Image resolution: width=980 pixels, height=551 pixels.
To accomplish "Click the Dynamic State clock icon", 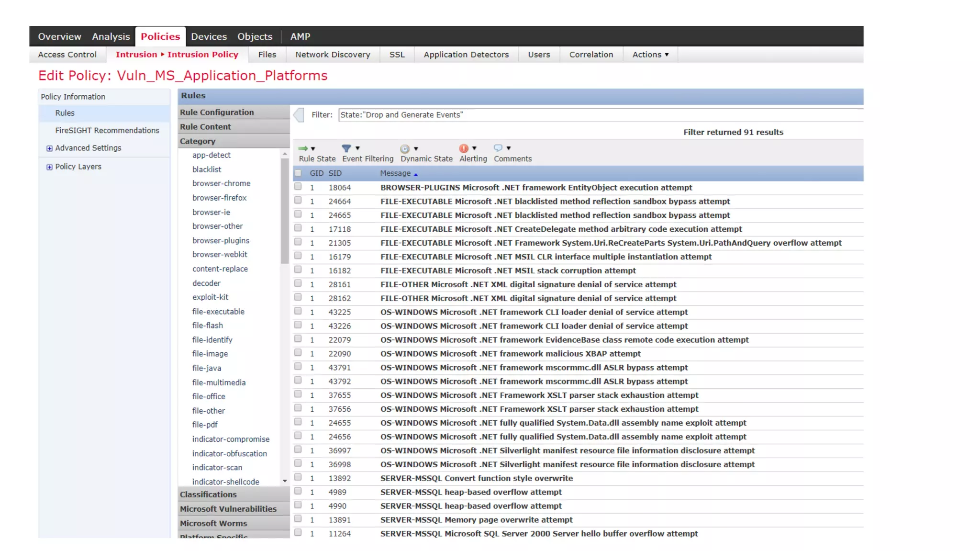I will (x=405, y=149).
